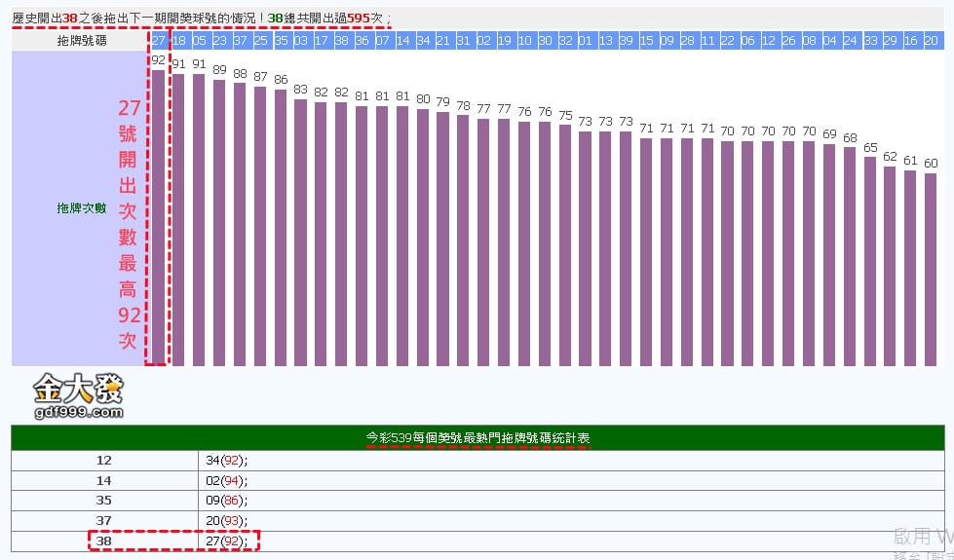954x560 pixels.
Task: Click the number 38 cell in bottom row
Action: tap(104, 541)
